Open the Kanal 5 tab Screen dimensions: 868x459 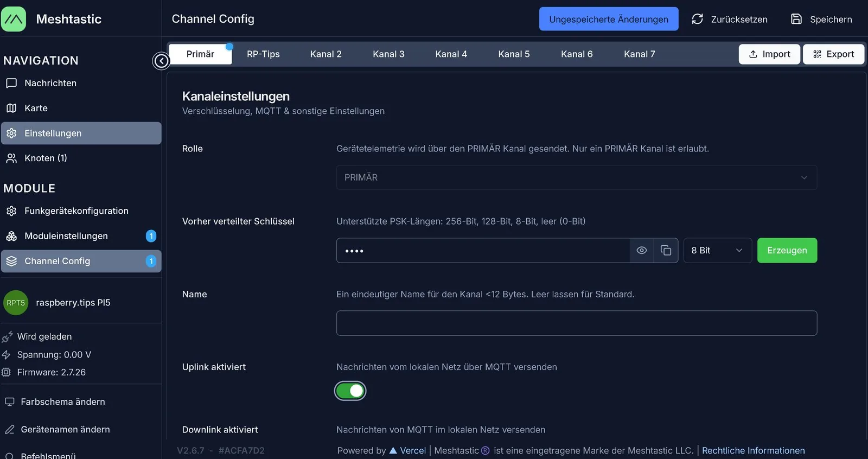click(x=514, y=54)
